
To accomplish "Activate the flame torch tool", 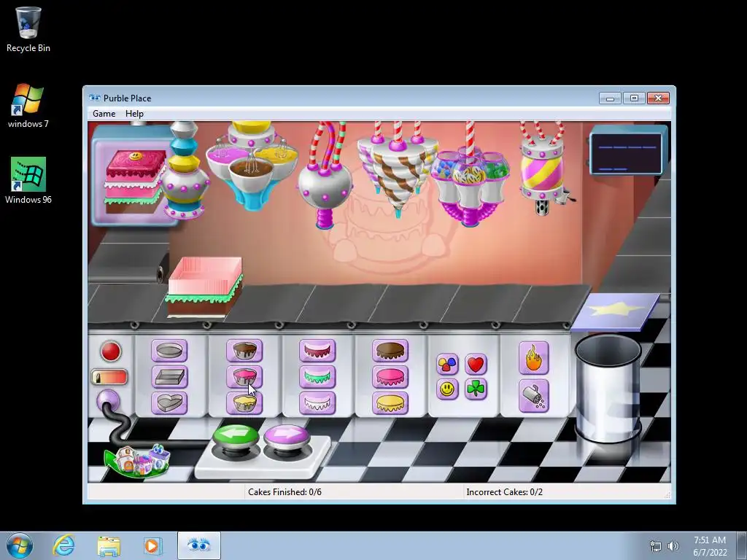I will (533, 358).
